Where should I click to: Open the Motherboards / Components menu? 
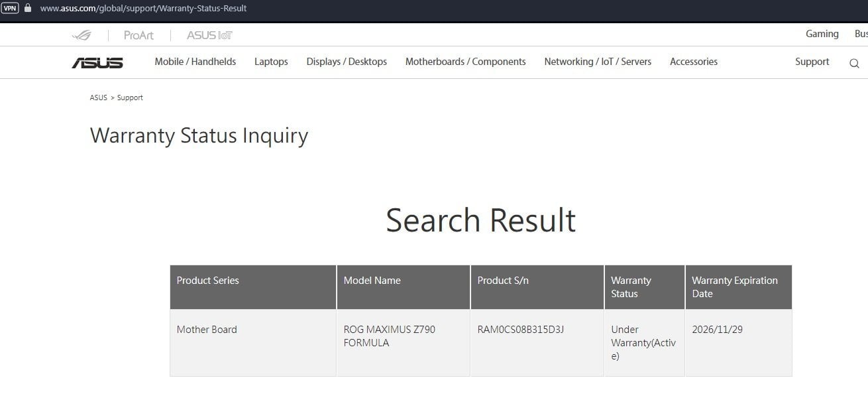(466, 62)
